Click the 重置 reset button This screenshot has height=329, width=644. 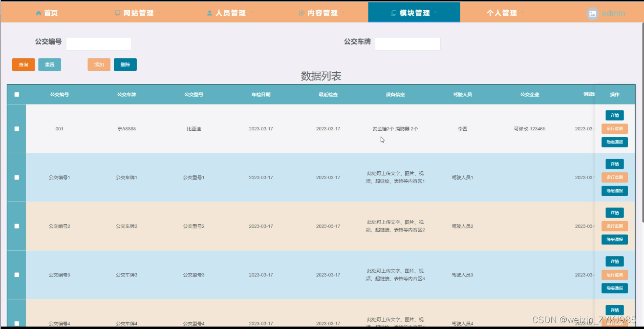49,64
